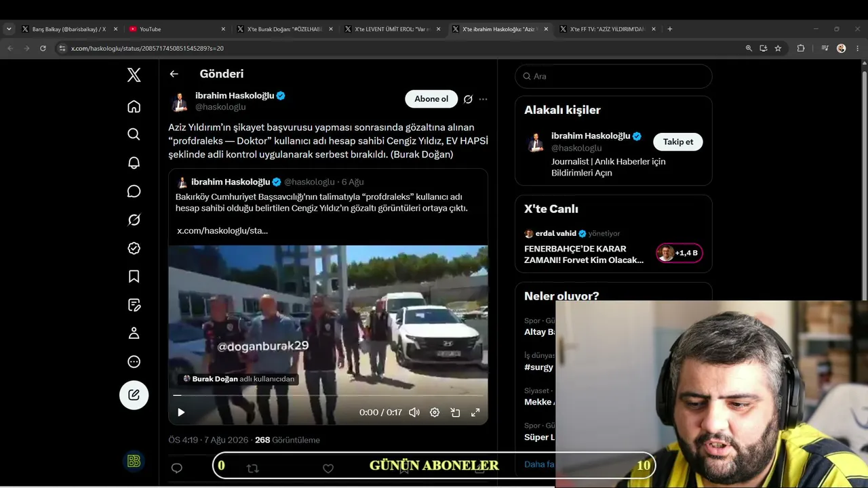Switch to the YouTube tab
Image resolution: width=868 pixels, height=488 pixels.
coord(177,29)
